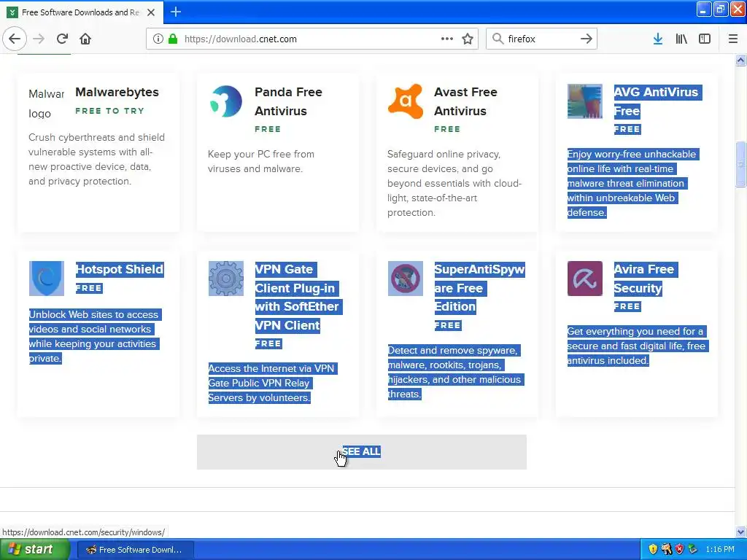Open the Windows start button
747x560 pixels.
[x=34, y=550]
